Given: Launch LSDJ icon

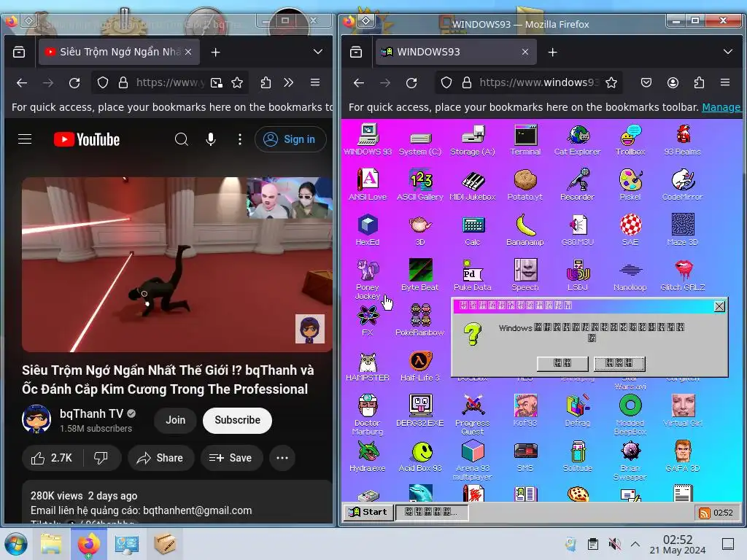Looking at the screenshot, I should (x=578, y=275).
